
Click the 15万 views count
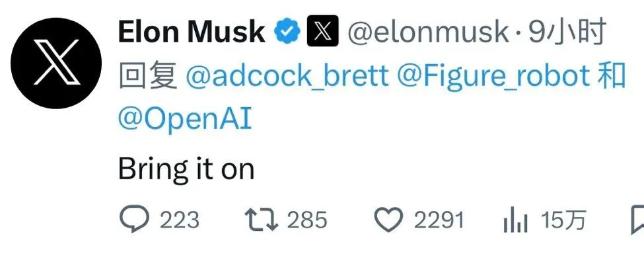[x=563, y=220]
